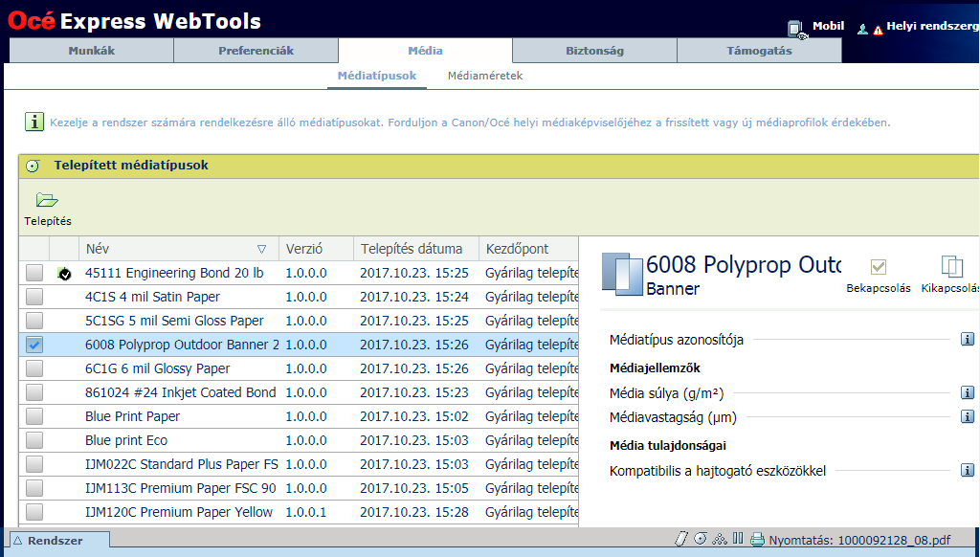
Task: Click the user account icon in header
Action: click(x=862, y=29)
